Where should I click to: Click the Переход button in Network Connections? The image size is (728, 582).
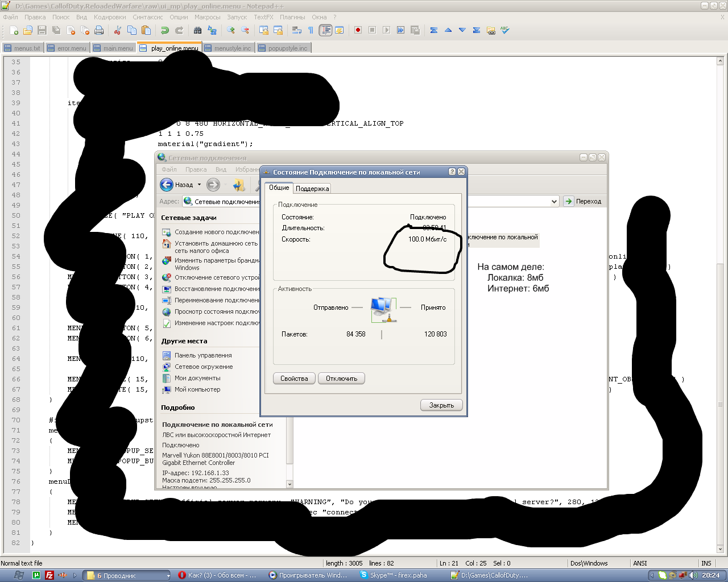coord(583,201)
